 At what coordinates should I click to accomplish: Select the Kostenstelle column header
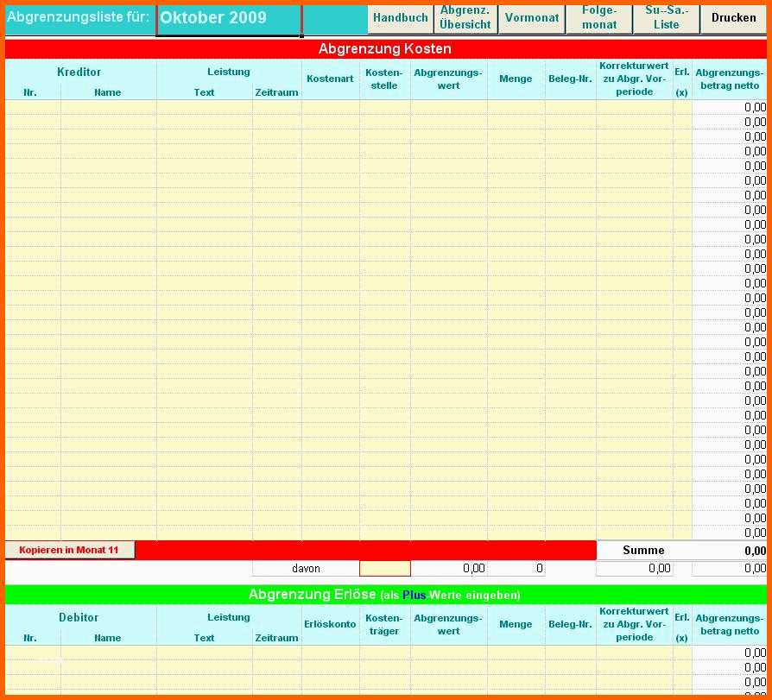coord(384,79)
